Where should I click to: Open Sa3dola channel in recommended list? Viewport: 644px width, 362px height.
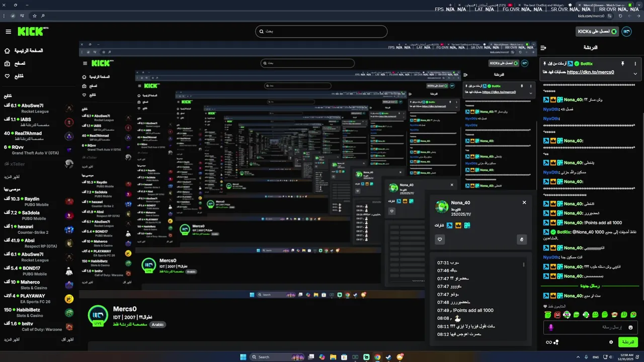tap(39, 215)
